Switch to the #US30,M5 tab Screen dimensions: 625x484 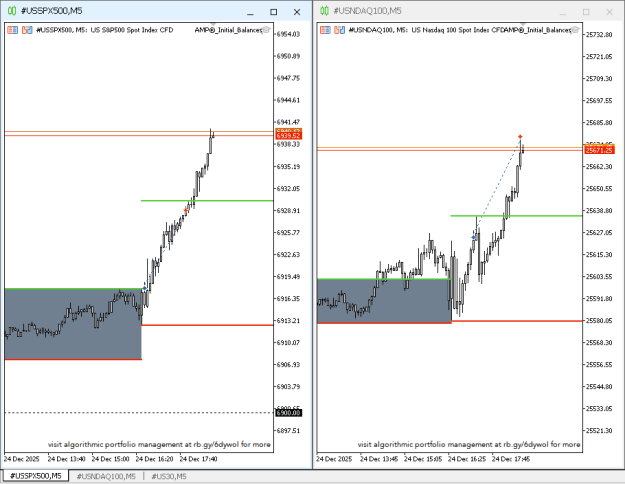(x=169, y=476)
